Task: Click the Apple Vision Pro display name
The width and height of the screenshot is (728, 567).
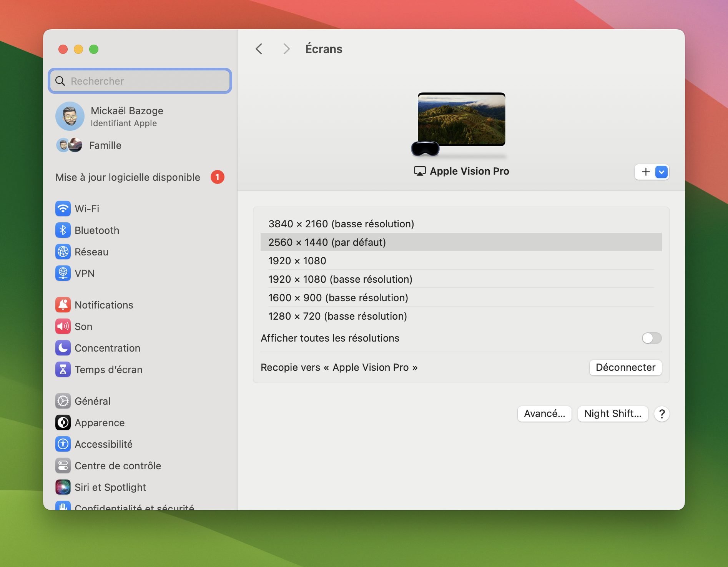Action: (469, 171)
